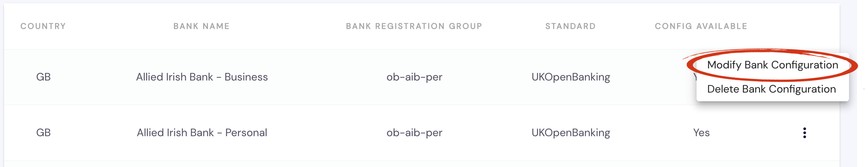Click ob-aib-per in the Personal bank row
The image size is (868, 167).
pos(414,133)
